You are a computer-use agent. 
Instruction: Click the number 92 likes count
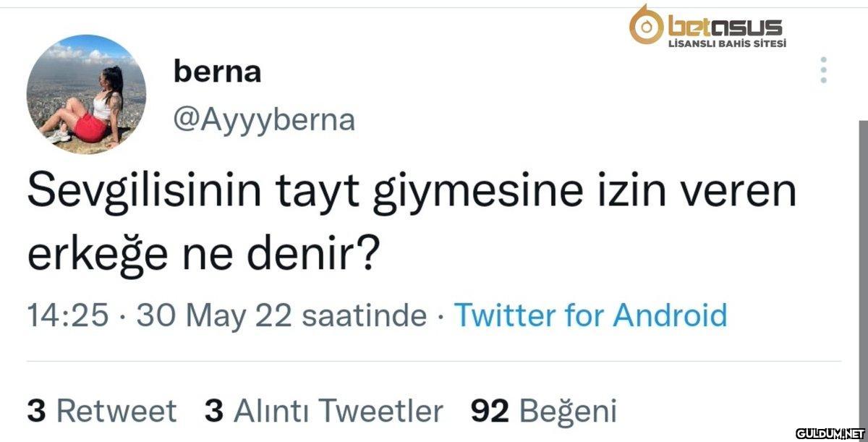coord(490,411)
